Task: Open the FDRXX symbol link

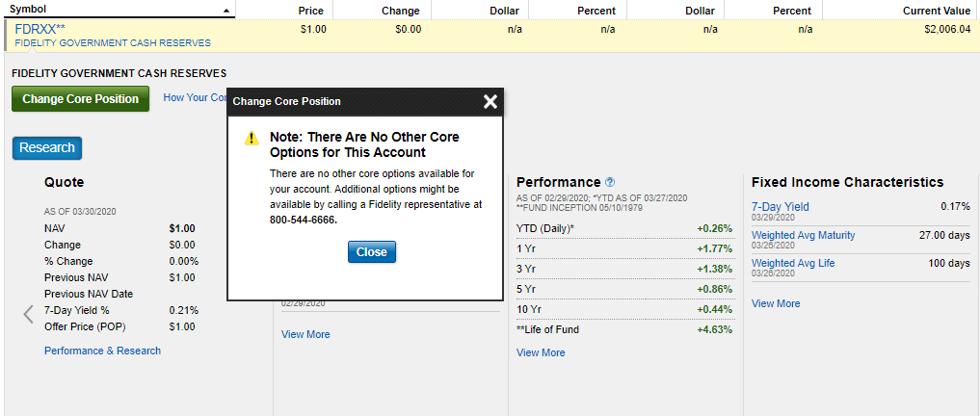Action: point(40,29)
